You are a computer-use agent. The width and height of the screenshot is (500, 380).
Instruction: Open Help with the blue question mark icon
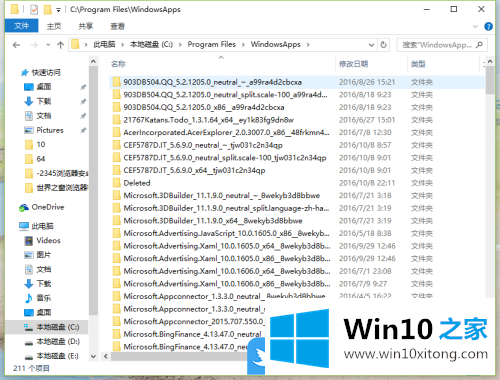(x=488, y=26)
